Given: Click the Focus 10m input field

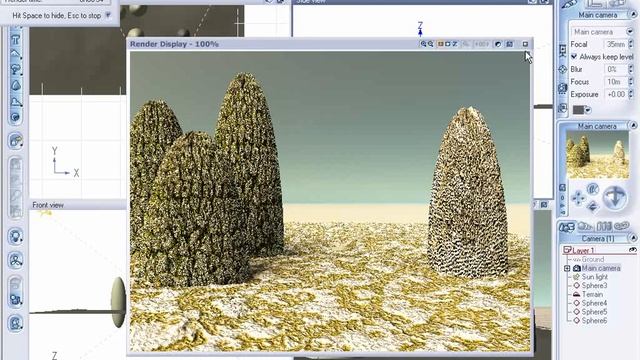Looking at the screenshot, I should click(x=616, y=82).
